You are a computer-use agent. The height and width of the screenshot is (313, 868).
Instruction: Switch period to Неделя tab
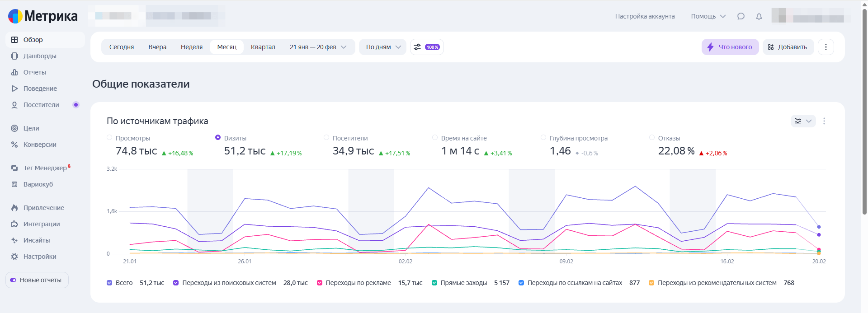coord(192,47)
